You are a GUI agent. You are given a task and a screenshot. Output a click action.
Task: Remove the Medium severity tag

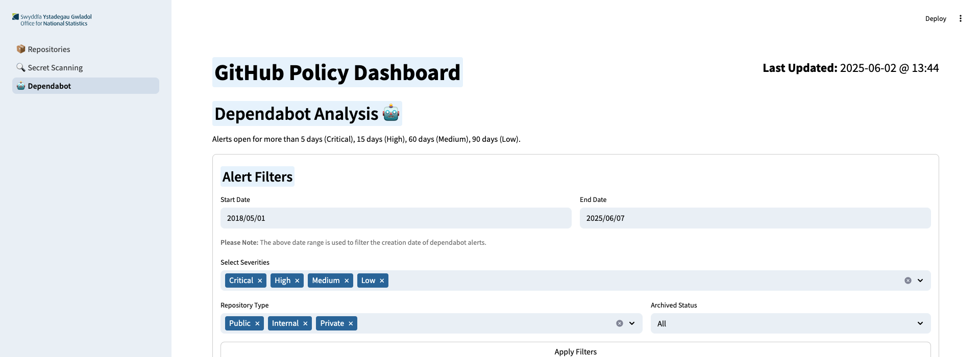point(347,280)
